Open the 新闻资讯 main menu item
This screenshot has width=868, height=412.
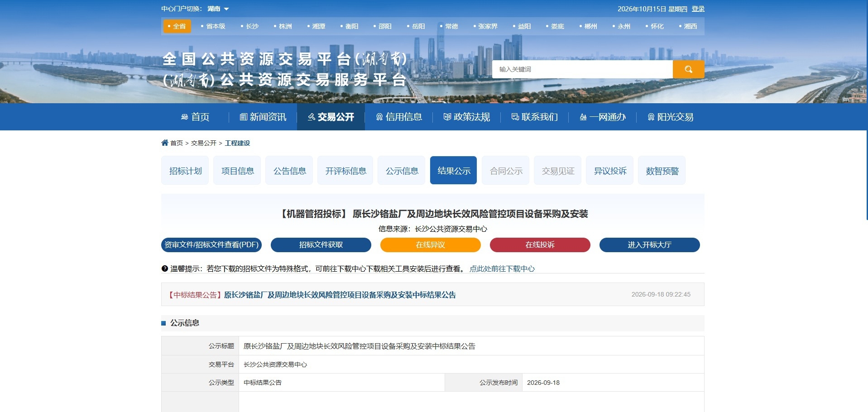(263, 117)
